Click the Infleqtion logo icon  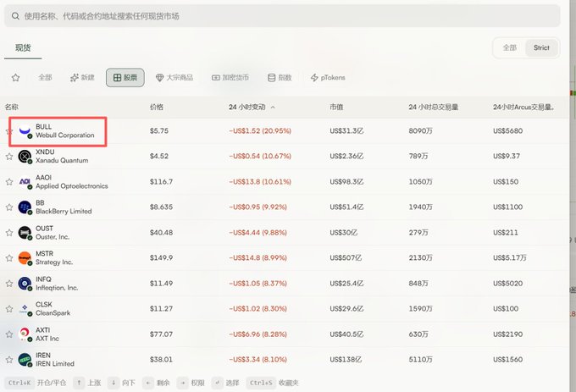[x=25, y=284]
